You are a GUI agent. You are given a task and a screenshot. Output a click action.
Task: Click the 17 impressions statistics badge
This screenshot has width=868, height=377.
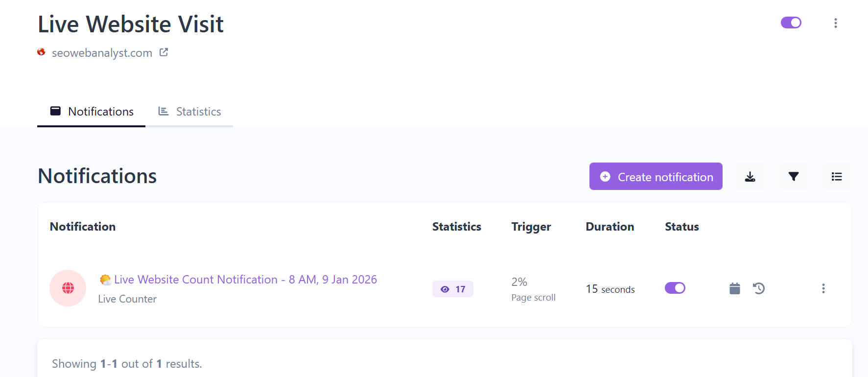tap(452, 289)
